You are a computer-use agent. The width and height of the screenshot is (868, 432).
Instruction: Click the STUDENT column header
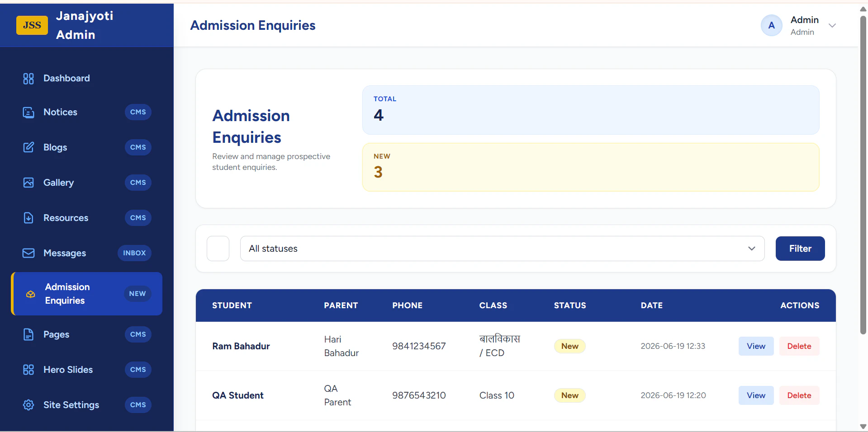point(232,305)
